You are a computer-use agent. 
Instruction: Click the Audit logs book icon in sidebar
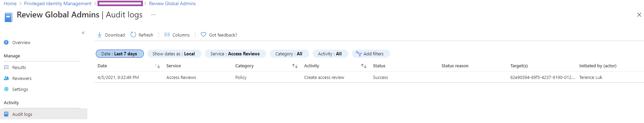[6, 114]
